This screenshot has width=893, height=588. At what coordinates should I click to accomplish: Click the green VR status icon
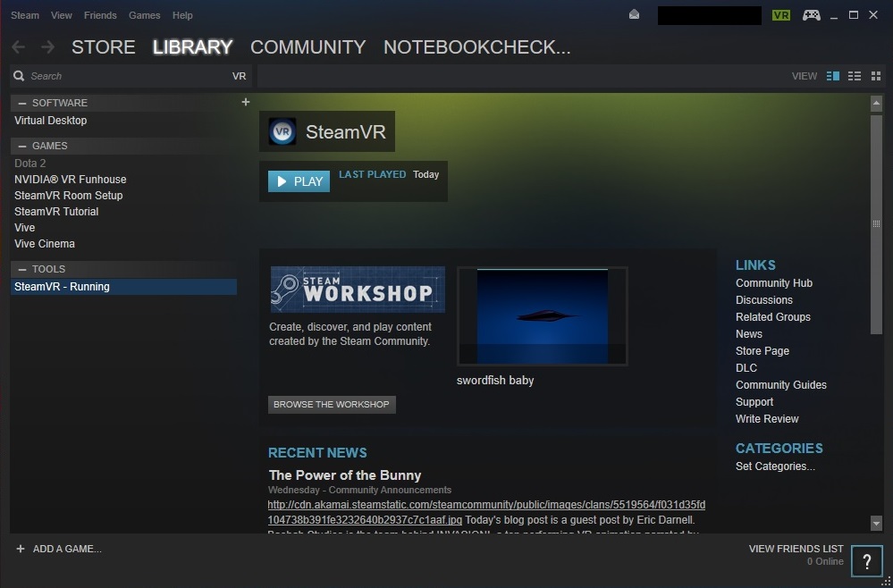tap(780, 15)
